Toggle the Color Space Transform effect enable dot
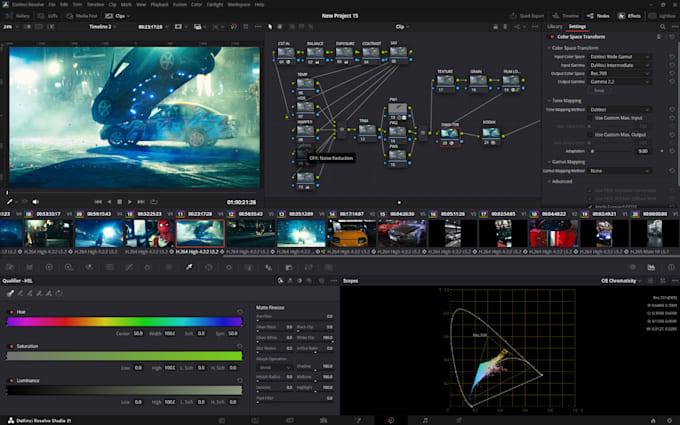 point(552,37)
